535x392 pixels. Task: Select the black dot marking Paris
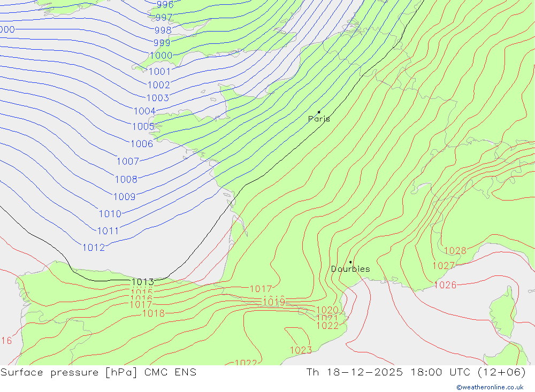click(x=319, y=112)
